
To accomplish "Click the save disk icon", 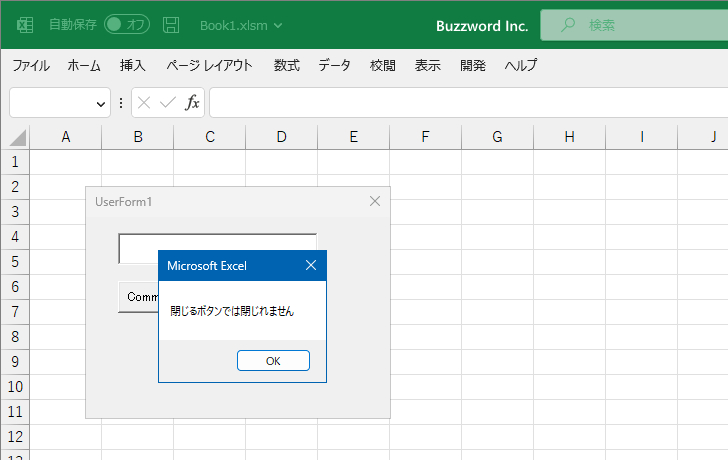I will coord(171,25).
